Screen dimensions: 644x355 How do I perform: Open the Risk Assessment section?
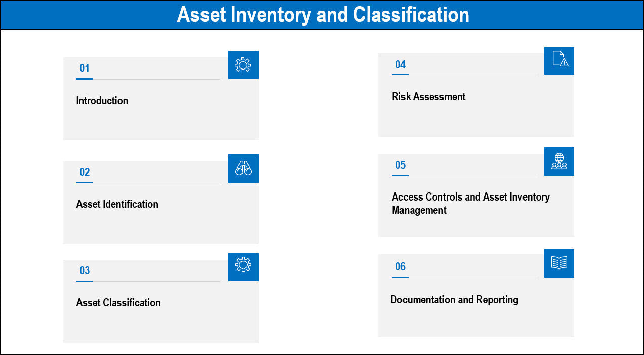click(428, 97)
